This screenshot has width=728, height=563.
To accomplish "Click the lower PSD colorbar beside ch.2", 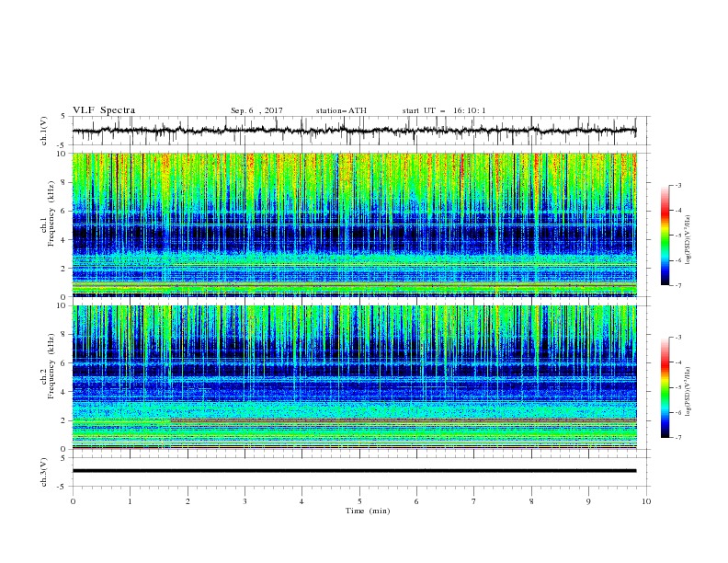I will click(x=665, y=387).
